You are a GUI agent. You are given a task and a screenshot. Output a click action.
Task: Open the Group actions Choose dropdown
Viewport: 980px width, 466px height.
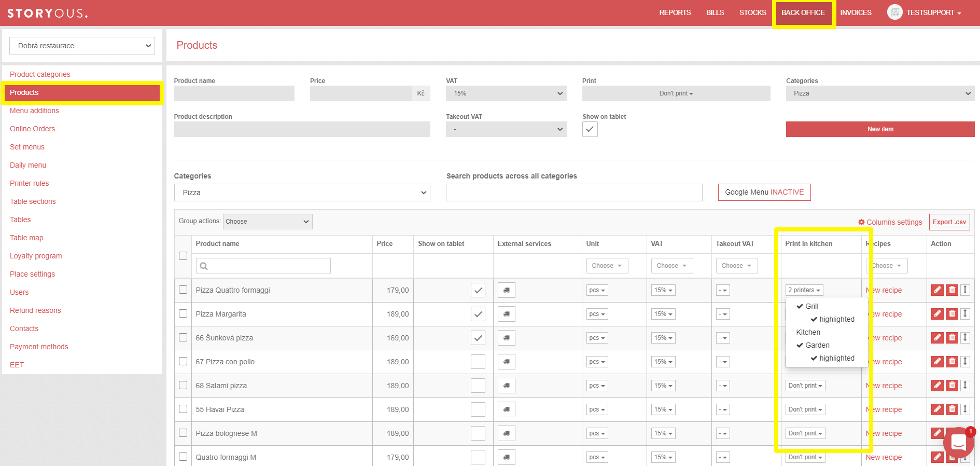(268, 222)
